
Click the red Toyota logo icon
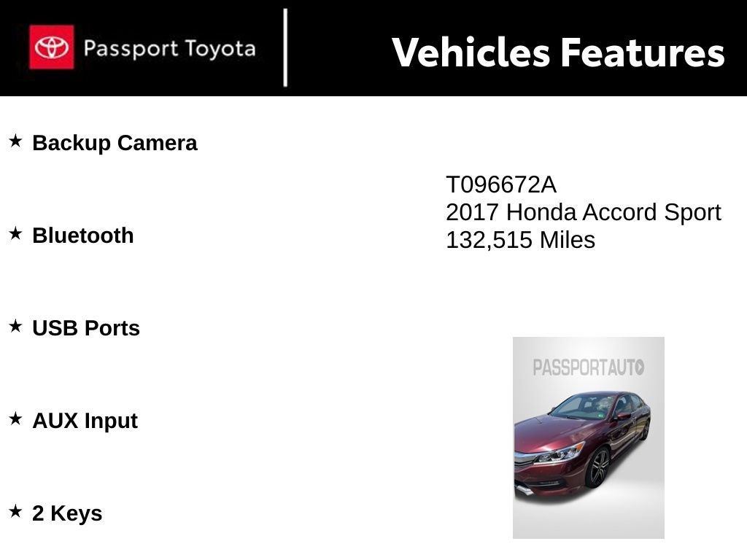[51, 47]
